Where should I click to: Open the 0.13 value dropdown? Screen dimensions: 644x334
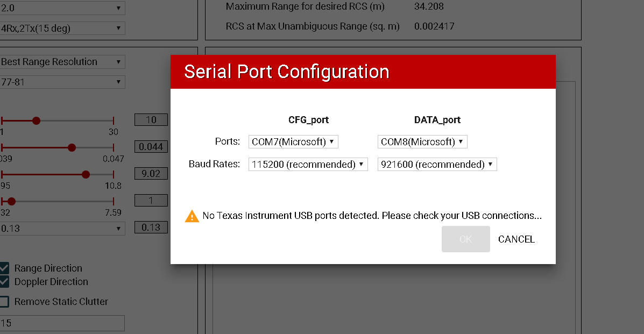coord(62,229)
